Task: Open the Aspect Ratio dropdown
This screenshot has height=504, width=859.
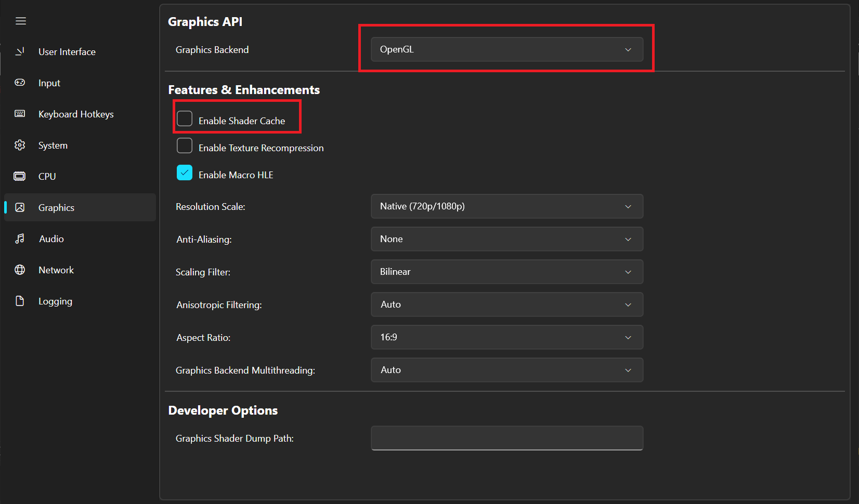Action: (507, 337)
